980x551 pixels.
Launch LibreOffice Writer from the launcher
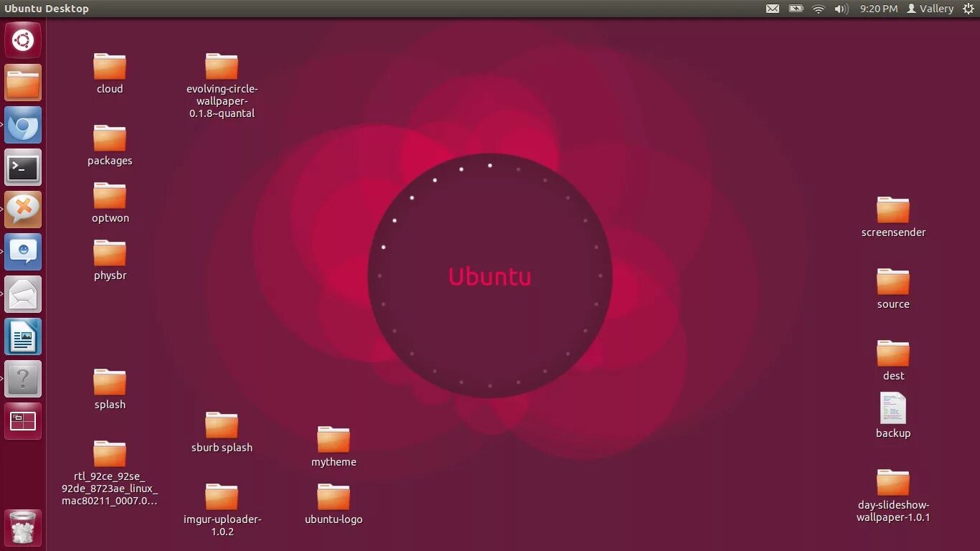(23, 336)
